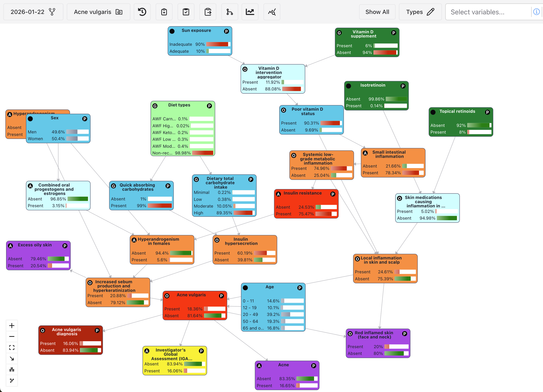The width and height of the screenshot is (543, 392).
Task: Open the 2026-01-22 version selector
Action: click(33, 12)
